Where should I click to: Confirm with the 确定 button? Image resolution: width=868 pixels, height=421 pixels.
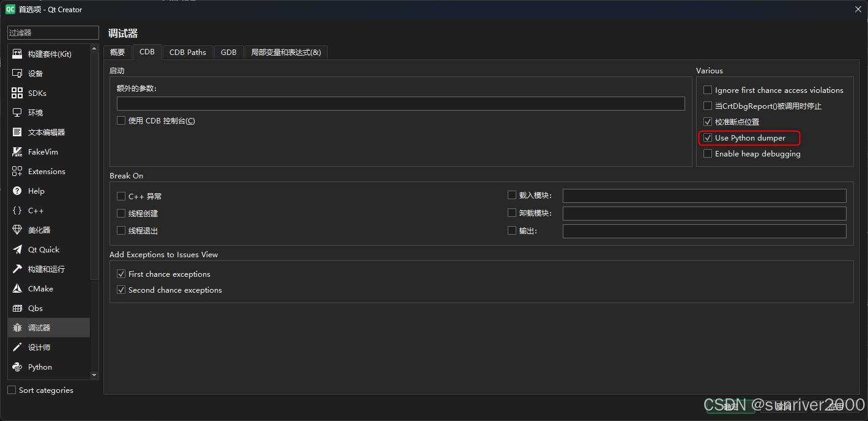730,406
